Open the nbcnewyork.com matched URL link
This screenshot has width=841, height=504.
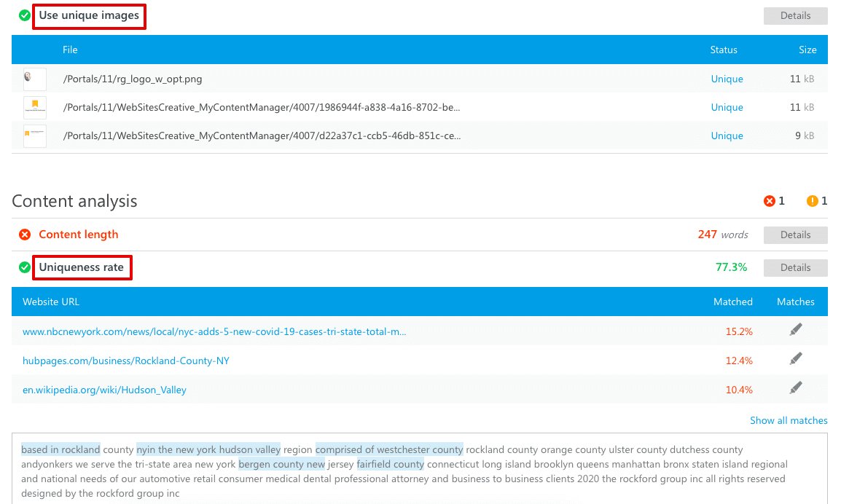(x=214, y=332)
